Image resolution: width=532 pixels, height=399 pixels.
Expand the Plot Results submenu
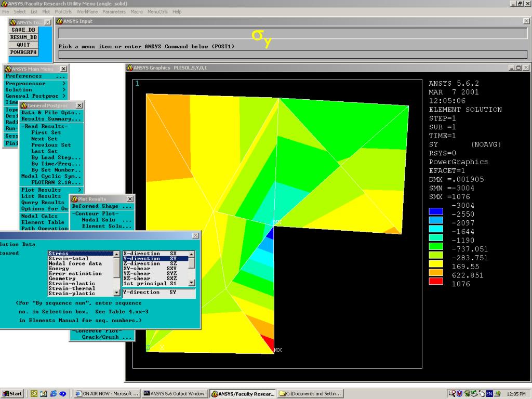click(51, 190)
